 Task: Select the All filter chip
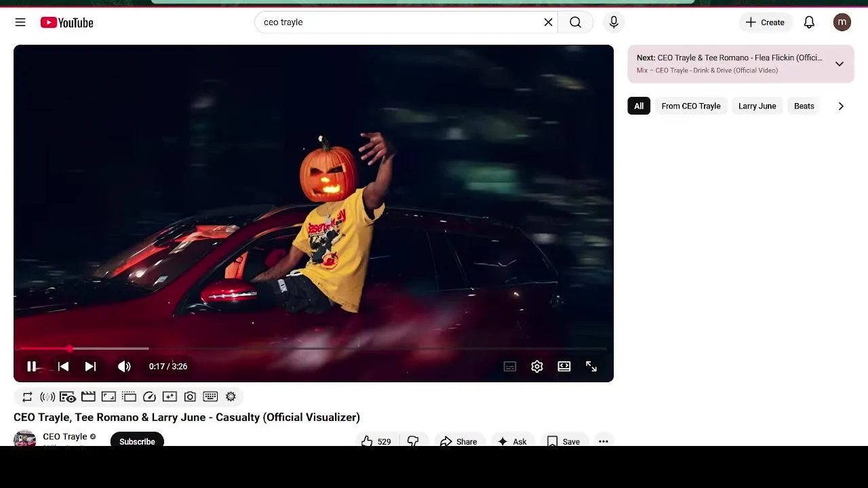pyautogui.click(x=639, y=106)
